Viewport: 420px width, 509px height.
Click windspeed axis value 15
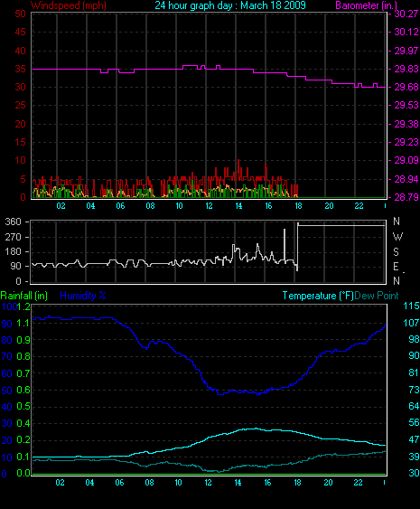pos(20,142)
